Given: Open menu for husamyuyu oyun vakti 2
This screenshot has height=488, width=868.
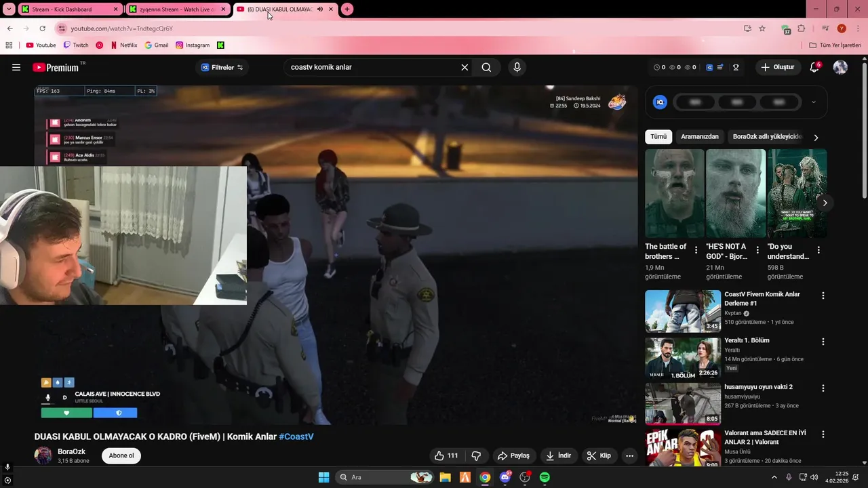Looking at the screenshot, I should [x=823, y=388].
